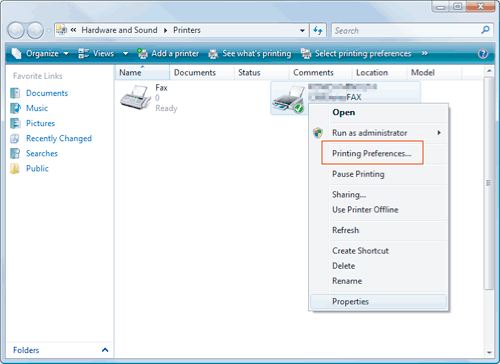The image size is (500, 364).
Task: Select the default FAX printer icon
Action: click(x=289, y=99)
